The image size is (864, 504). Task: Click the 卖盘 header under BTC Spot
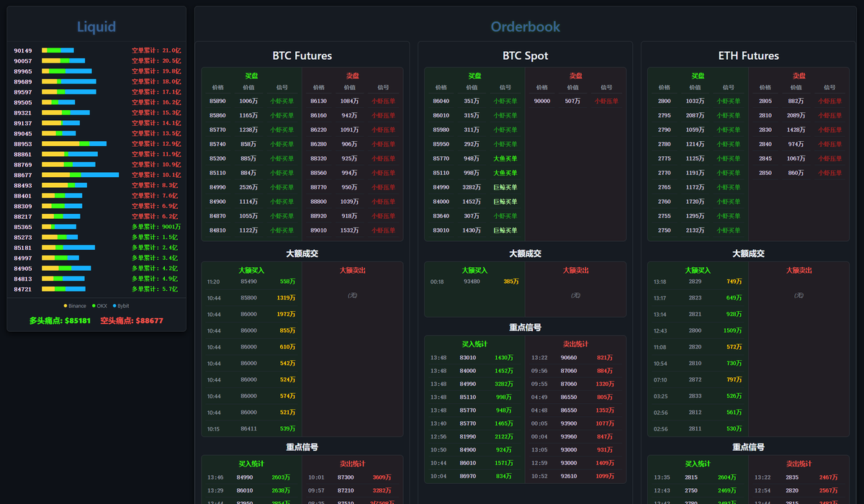pyautogui.click(x=576, y=76)
